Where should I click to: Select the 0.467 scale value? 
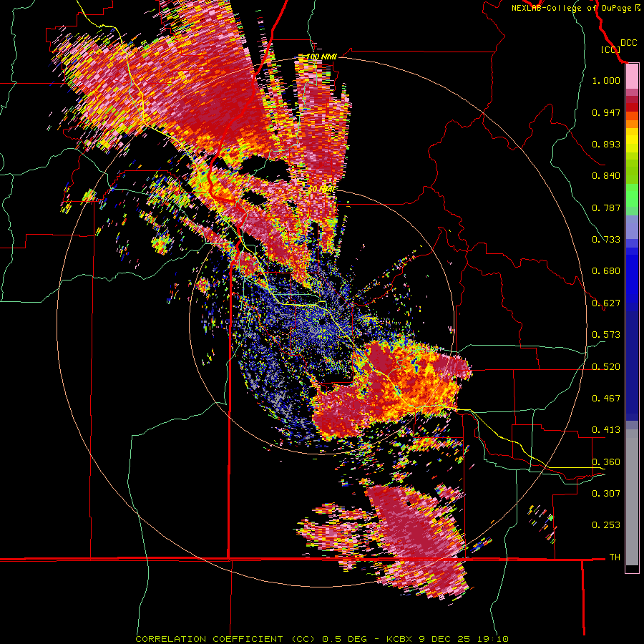pos(606,399)
